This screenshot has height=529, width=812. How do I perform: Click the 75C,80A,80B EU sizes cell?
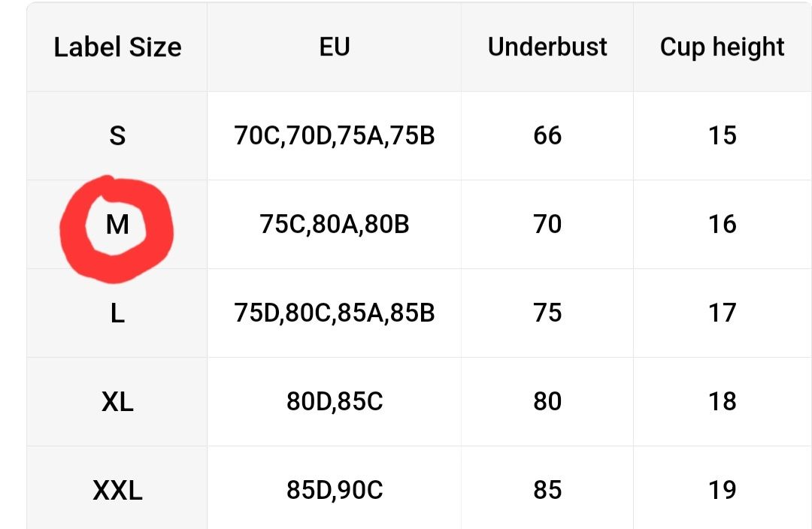[335, 225]
